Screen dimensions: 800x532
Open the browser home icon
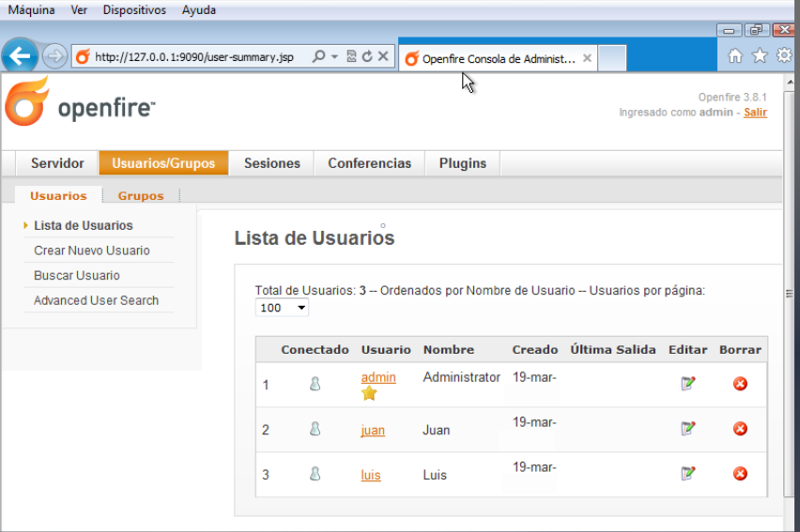click(x=736, y=56)
